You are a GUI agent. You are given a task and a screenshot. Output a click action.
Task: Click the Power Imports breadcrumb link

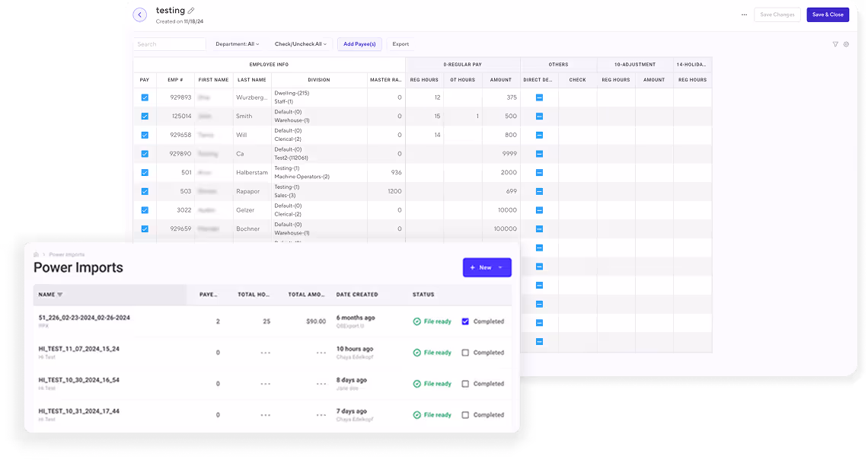66,254
